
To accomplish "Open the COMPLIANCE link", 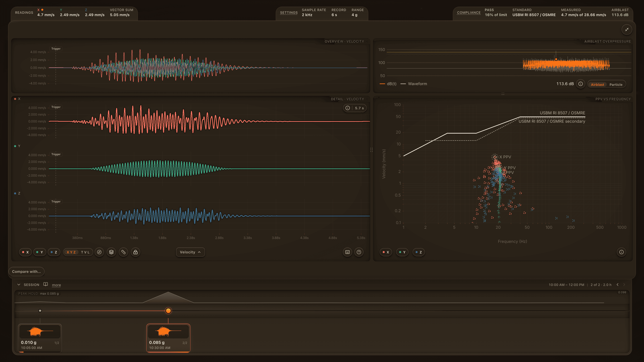I will click(x=469, y=13).
